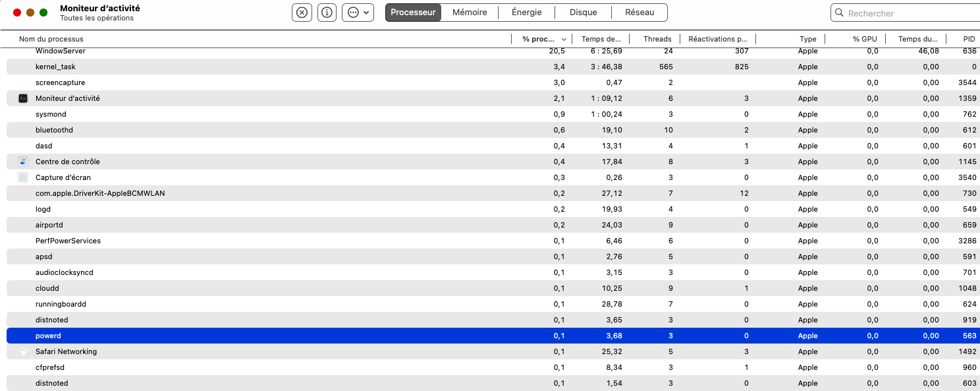Select the sysmond process row
The width and height of the screenshot is (980, 391).
pos(493,114)
